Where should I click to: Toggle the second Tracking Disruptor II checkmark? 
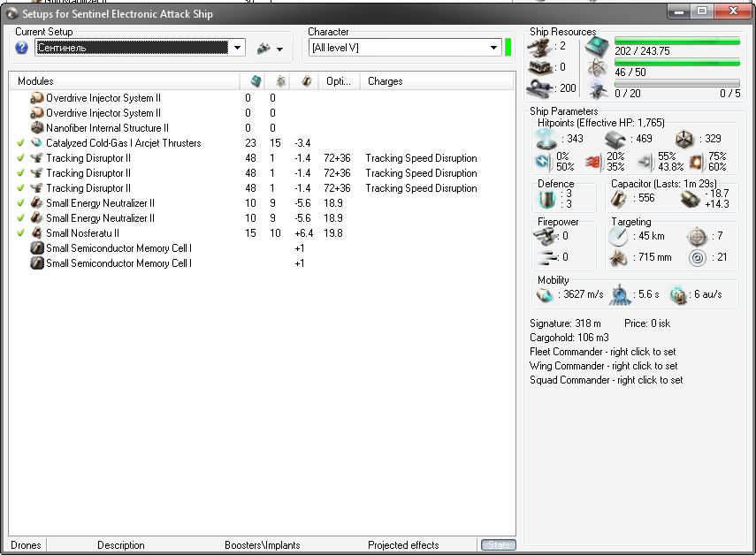click(x=20, y=172)
